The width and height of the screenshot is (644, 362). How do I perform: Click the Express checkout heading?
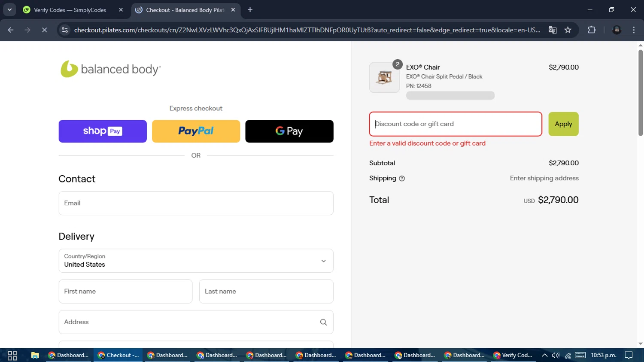[x=196, y=109]
